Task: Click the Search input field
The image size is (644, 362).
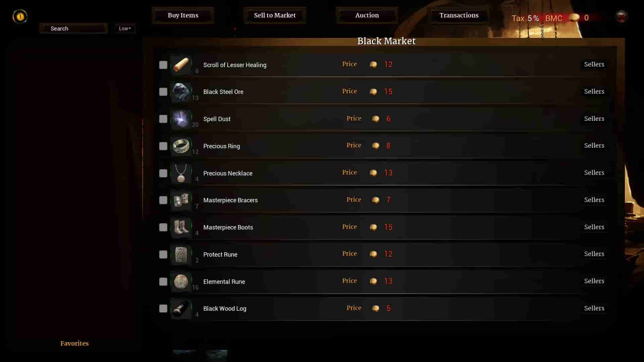Action: coord(73,29)
